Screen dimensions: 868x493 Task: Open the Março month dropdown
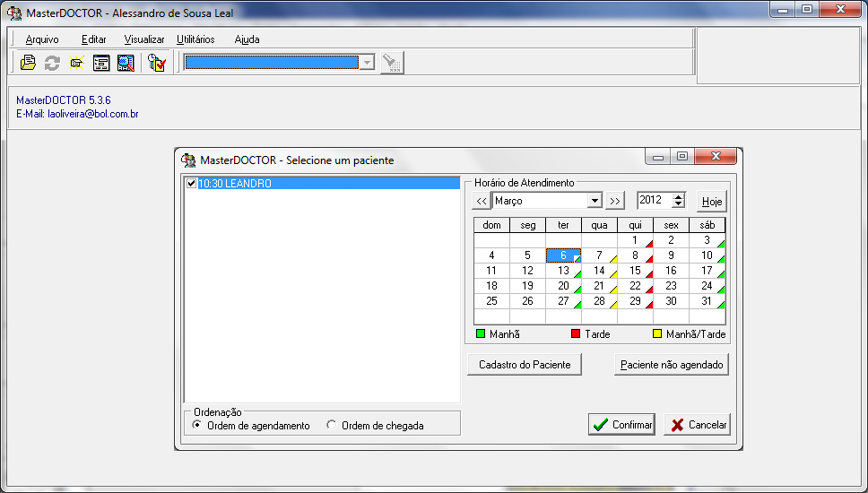click(595, 200)
